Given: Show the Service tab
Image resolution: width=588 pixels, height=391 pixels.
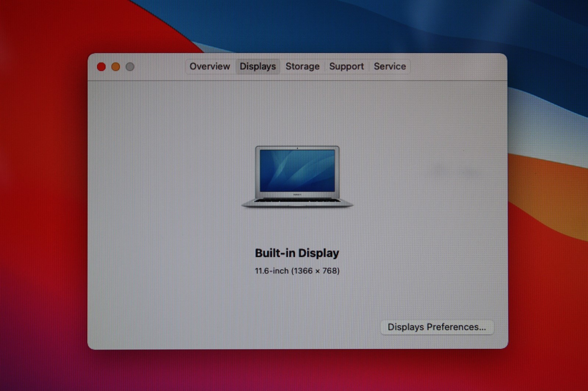Looking at the screenshot, I should click(x=390, y=67).
